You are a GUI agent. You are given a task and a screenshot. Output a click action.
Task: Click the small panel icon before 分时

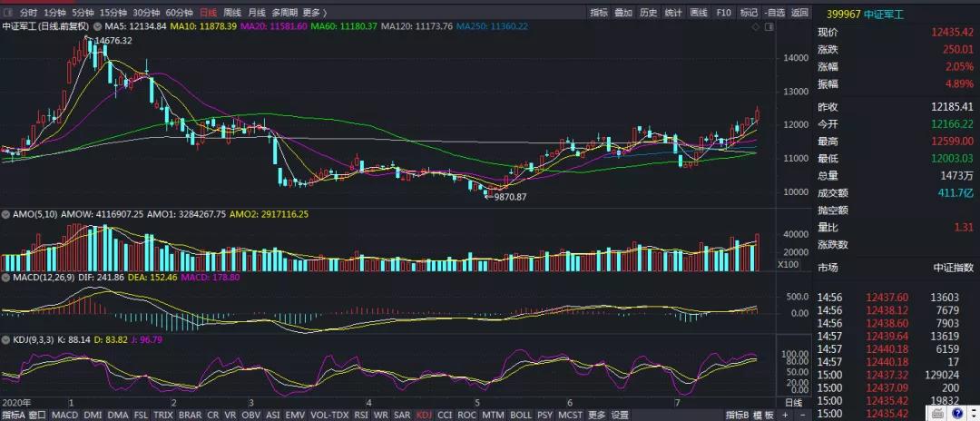9,13
